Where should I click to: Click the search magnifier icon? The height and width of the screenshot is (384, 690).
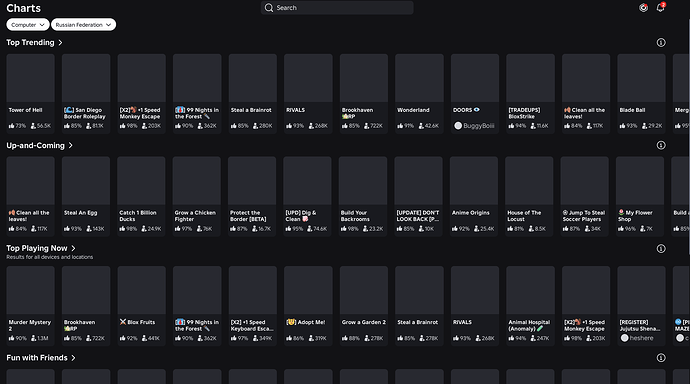[x=269, y=7]
